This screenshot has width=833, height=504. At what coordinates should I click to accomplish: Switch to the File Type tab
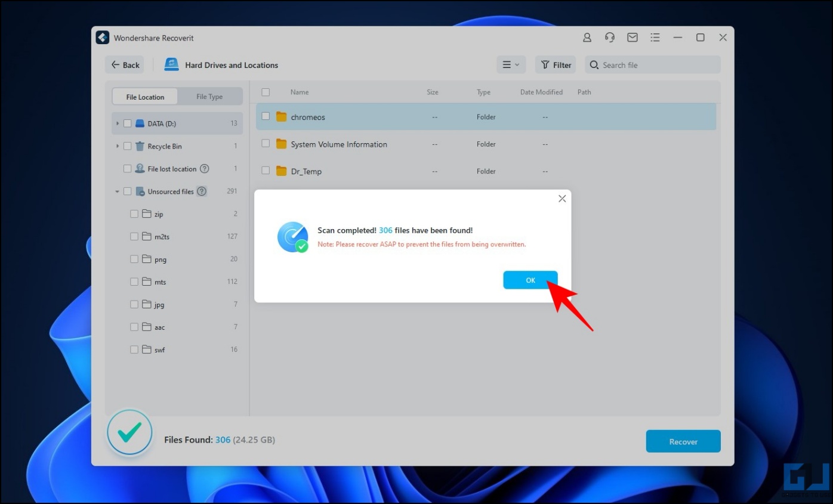click(209, 97)
